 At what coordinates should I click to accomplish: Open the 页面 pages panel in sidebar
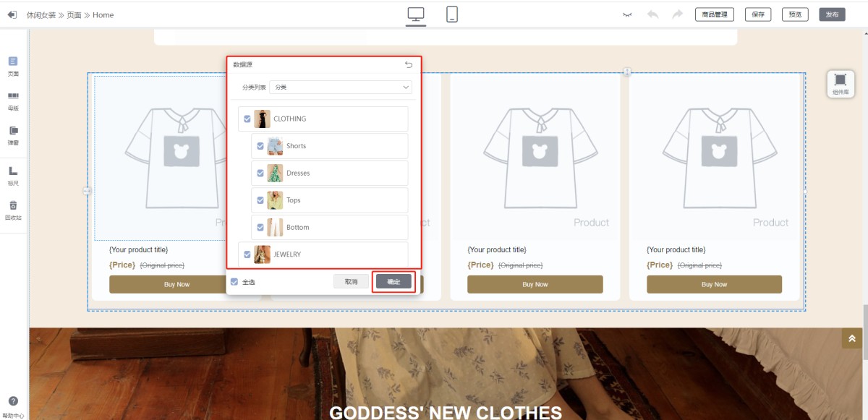click(x=13, y=66)
